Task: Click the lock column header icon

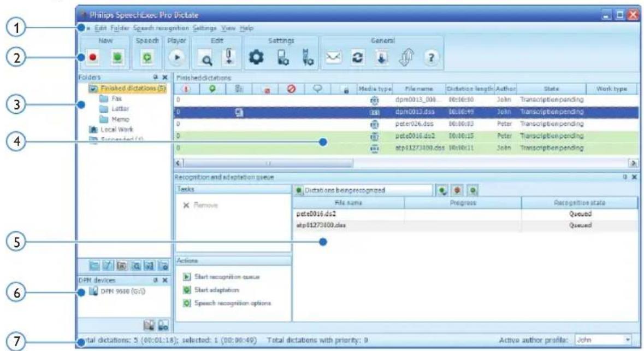Action: tap(346, 90)
